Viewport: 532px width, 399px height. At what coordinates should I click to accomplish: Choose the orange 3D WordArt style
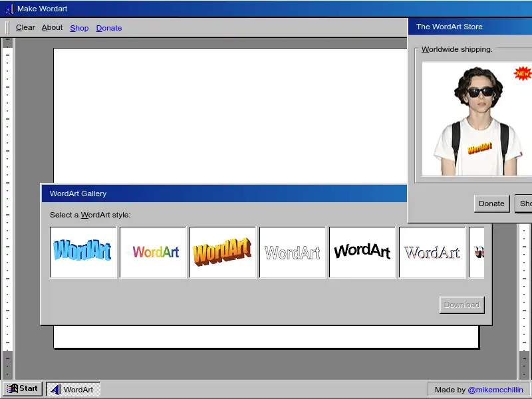point(223,252)
